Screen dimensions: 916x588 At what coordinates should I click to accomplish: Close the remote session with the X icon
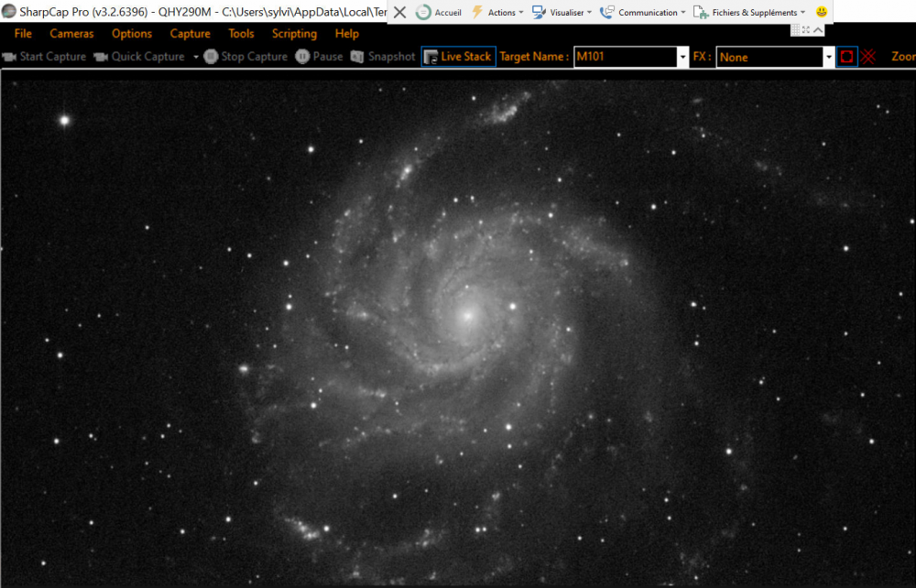click(x=399, y=12)
